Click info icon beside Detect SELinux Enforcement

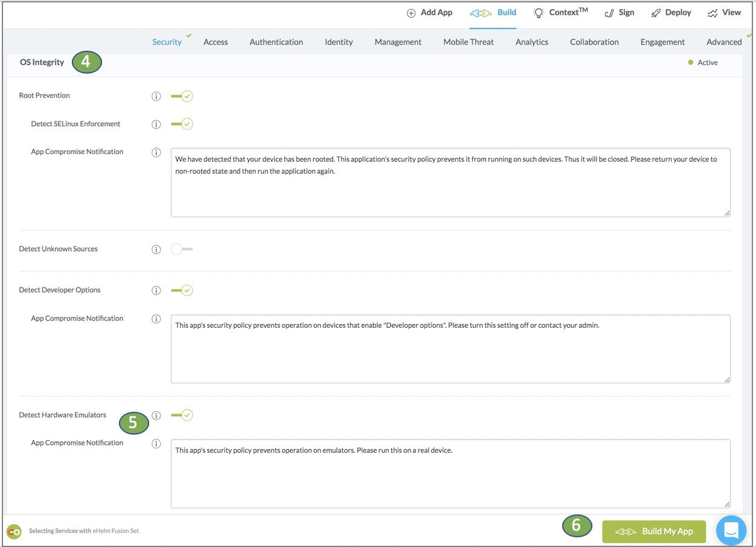pos(156,124)
